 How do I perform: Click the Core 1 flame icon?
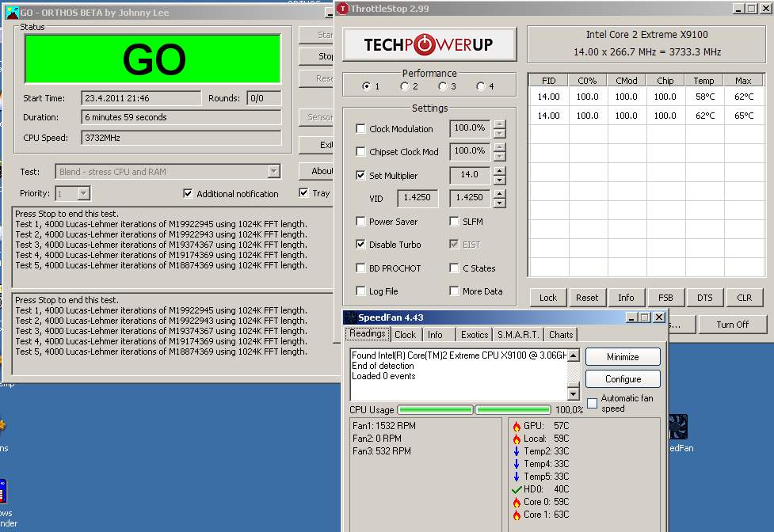coord(517,515)
